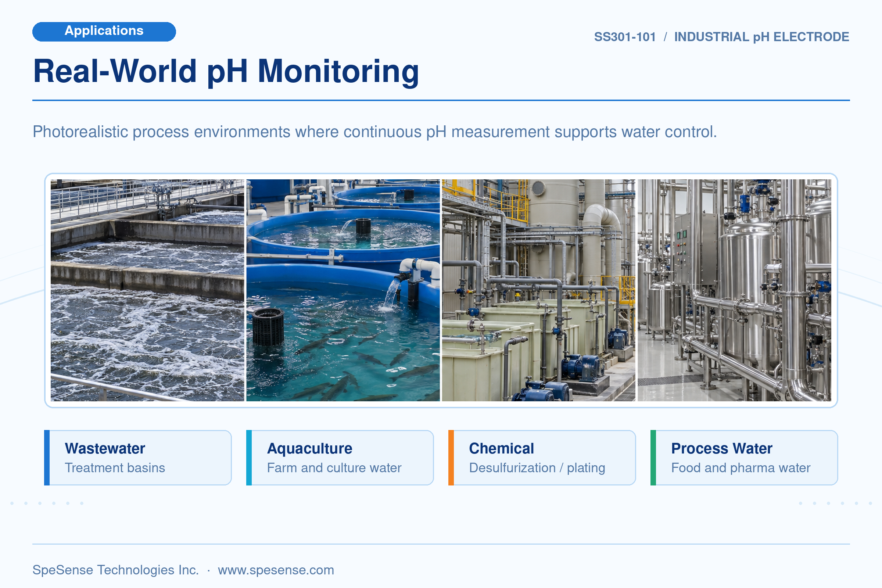Select the chemical desulfurization plant photo

pyautogui.click(x=538, y=290)
